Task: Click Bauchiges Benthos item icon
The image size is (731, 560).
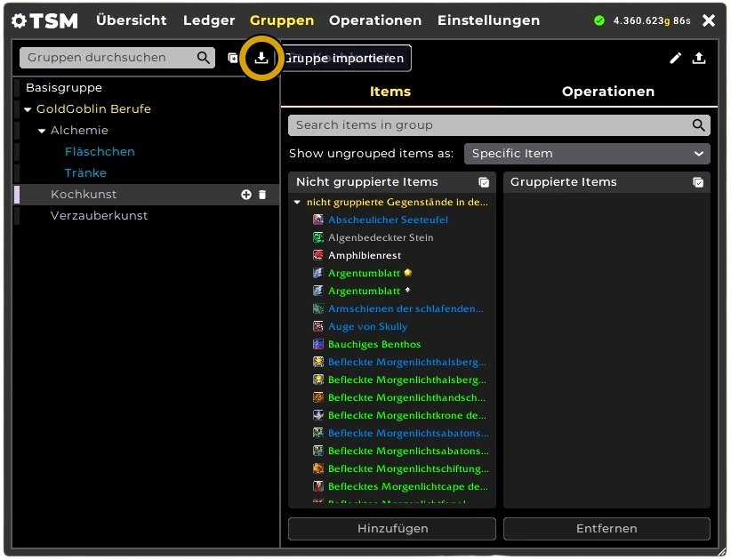Action: [x=318, y=344]
